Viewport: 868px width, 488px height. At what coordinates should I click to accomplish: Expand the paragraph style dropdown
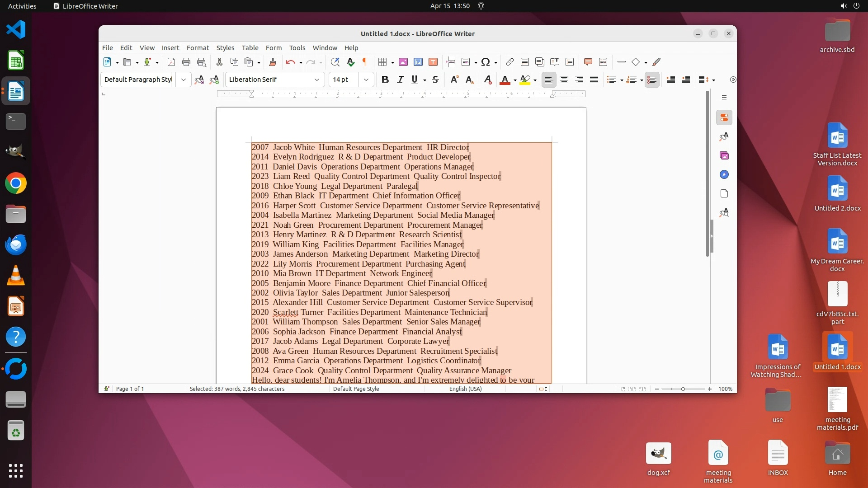coord(183,80)
